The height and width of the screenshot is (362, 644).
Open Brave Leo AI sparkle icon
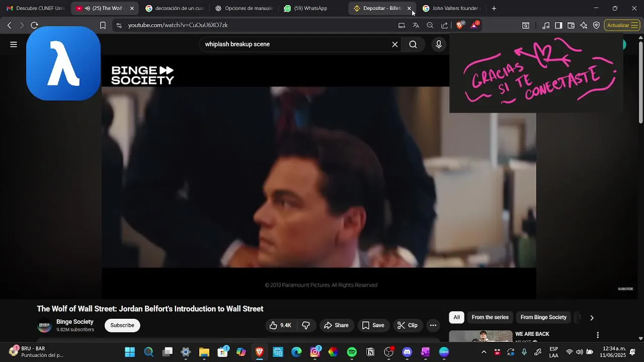pos(584,25)
